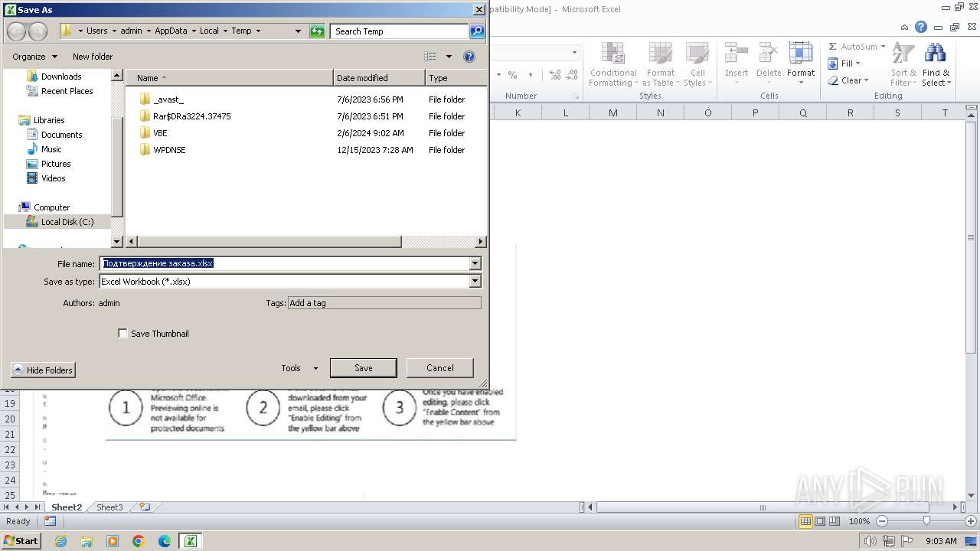Switch to the Sheet3 worksheet tab
Screen dimensions: 980x551
tap(109, 507)
